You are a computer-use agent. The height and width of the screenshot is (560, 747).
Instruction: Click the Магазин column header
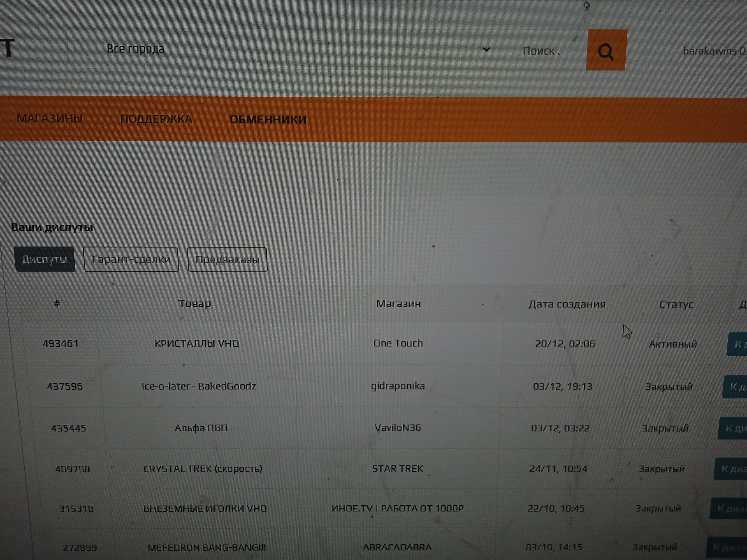[398, 304]
